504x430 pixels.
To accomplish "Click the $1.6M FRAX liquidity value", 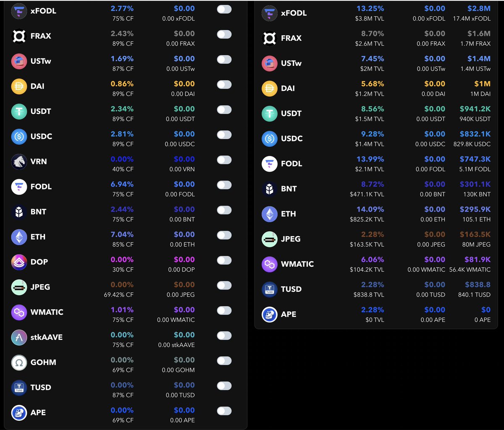I will [479, 34].
